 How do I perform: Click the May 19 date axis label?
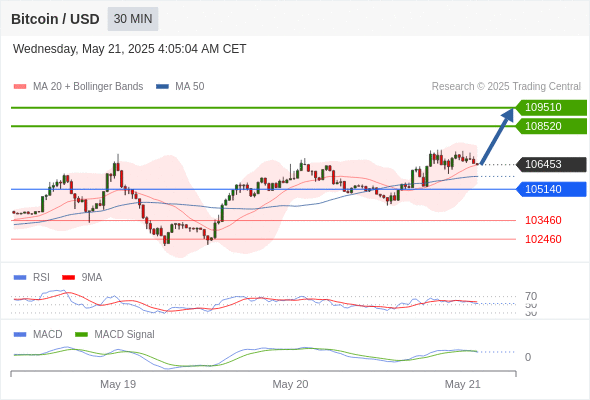[x=118, y=384]
